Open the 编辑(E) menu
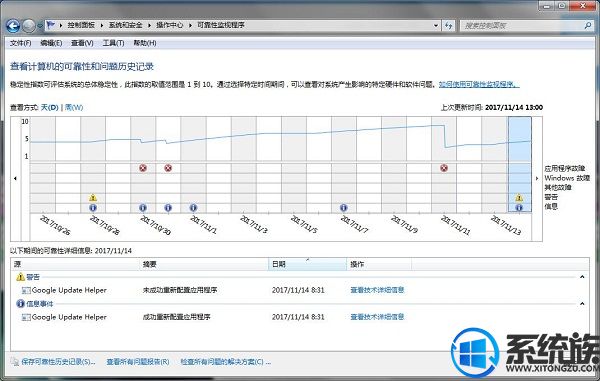The height and width of the screenshot is (381, 600). [x=51, y=43]
